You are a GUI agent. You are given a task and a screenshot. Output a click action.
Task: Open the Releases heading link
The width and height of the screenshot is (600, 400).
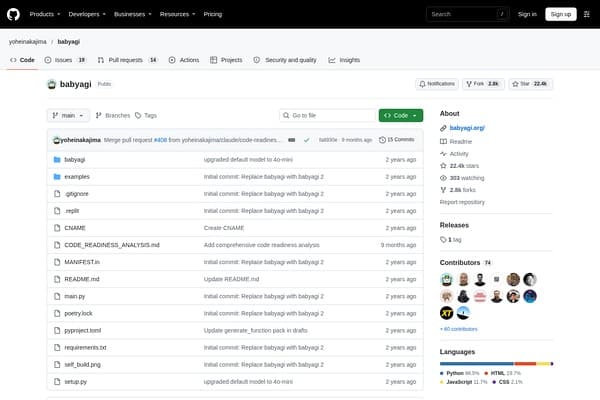pos(454,225)
